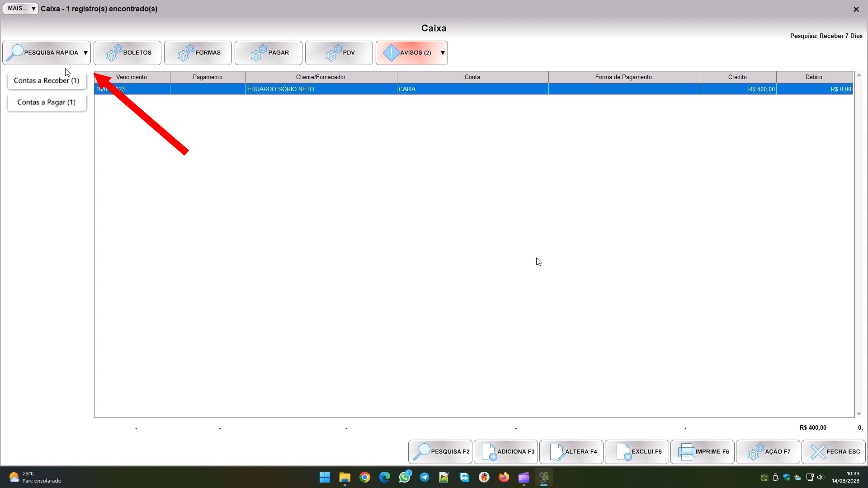
Task: Expand the Avisos (2) dropdown arrow
Action: pos(443,53)
